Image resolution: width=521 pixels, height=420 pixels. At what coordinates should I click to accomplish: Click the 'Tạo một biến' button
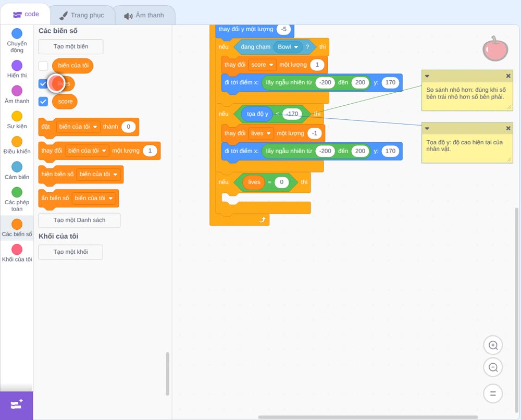[x=71, y=46]
